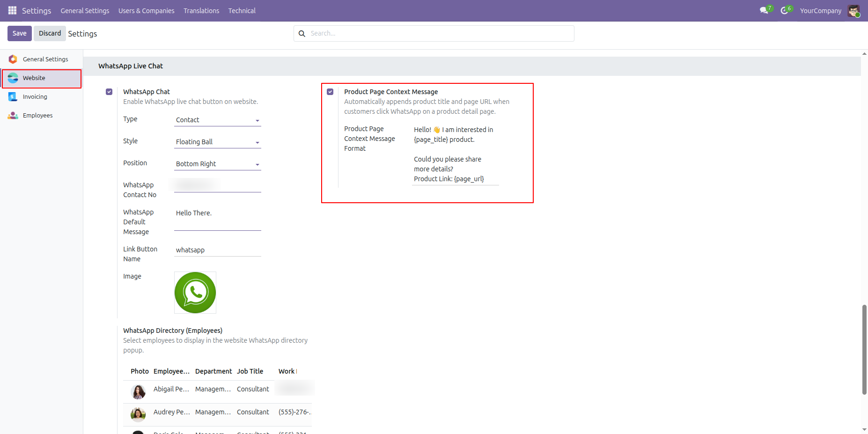This screenshot has height=434, width=868.
Task: Click the WhatsApp Default Message field
Action: pos(217,219)
